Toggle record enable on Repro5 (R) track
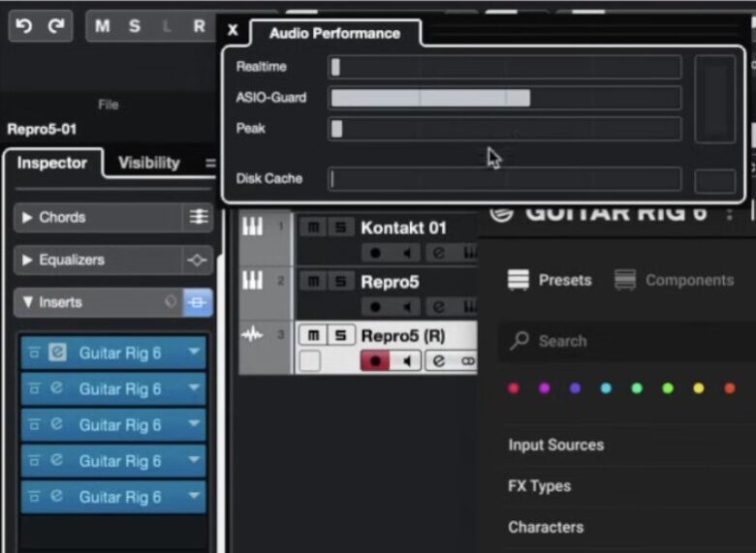This screenshot has width=756, height=553. coord(375,361)
